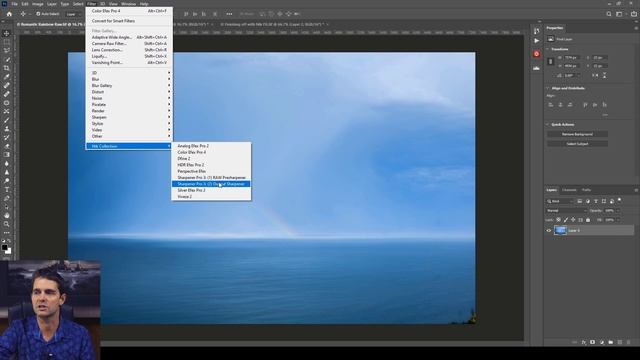
Task: Add a layer style with fx icon
Action: coord(584,342)
